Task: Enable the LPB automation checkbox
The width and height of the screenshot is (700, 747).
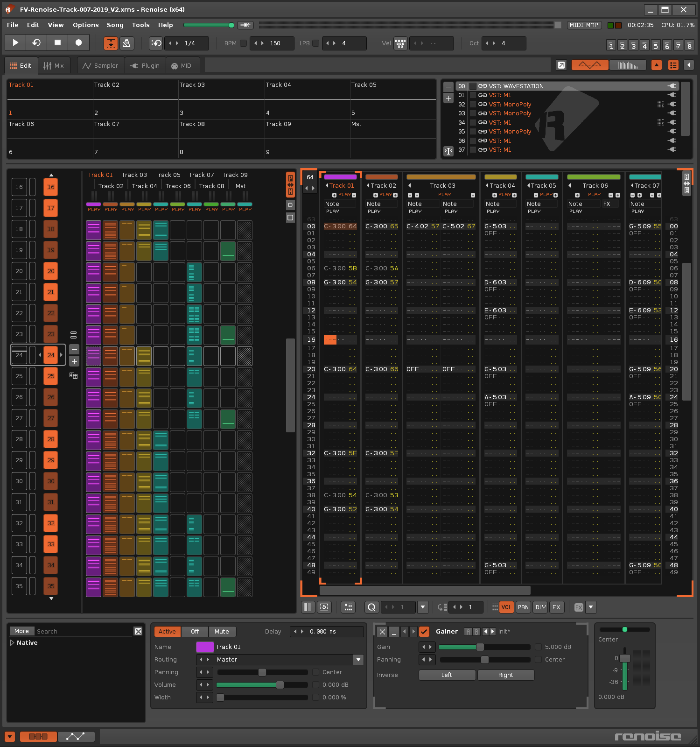Action: point(315,43)
